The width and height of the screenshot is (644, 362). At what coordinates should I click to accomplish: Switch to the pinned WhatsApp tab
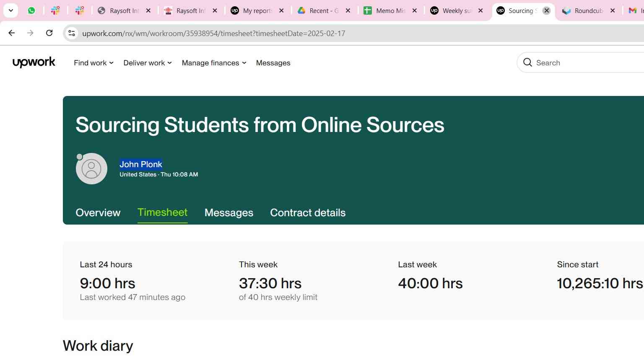click(x=31, y=10)
